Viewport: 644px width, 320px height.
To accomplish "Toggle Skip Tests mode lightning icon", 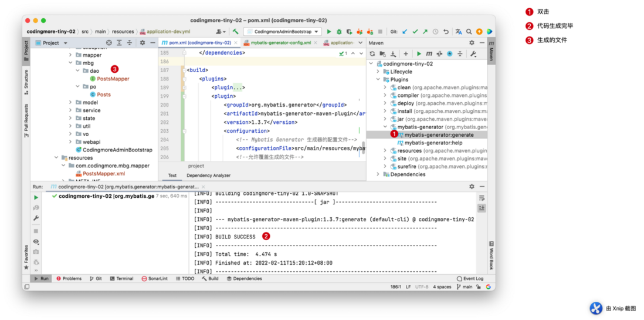I will tap(450, 54).
